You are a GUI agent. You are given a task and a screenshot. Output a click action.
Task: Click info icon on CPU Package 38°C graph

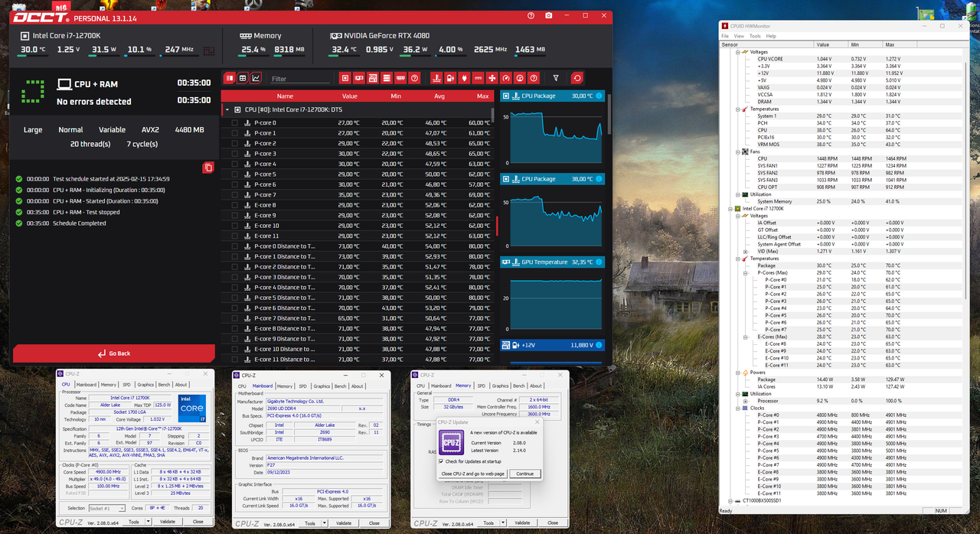point(599,179)
